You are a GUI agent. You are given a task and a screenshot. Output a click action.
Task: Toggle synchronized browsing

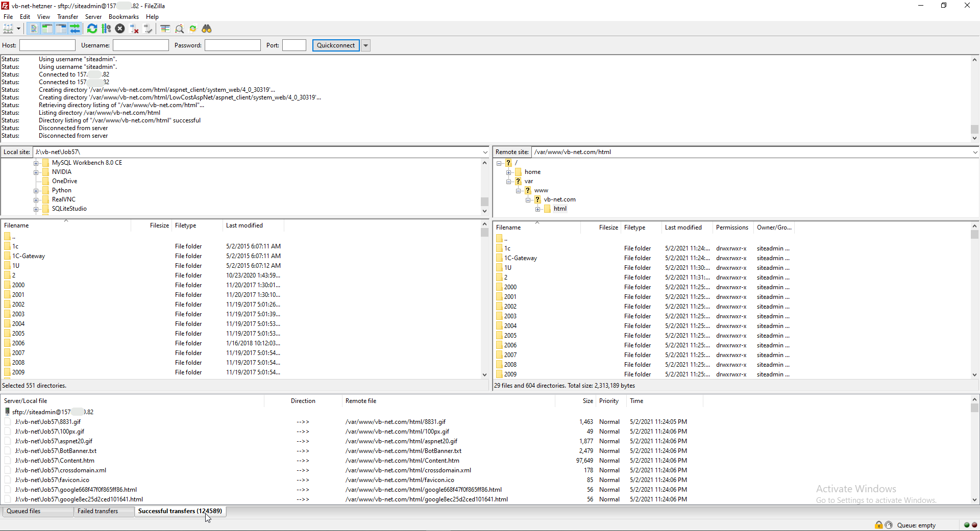(193, 29)
